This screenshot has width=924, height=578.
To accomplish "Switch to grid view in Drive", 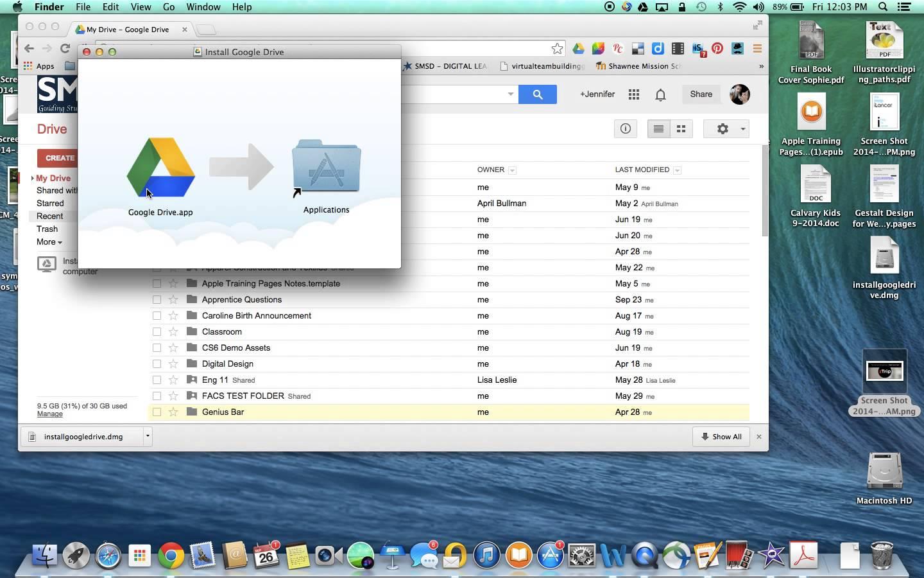I will [x=681, y=129].
